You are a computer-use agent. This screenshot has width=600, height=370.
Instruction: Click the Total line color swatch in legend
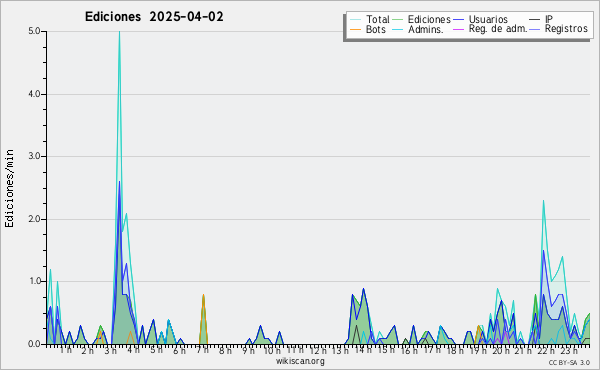click(355, 20)
